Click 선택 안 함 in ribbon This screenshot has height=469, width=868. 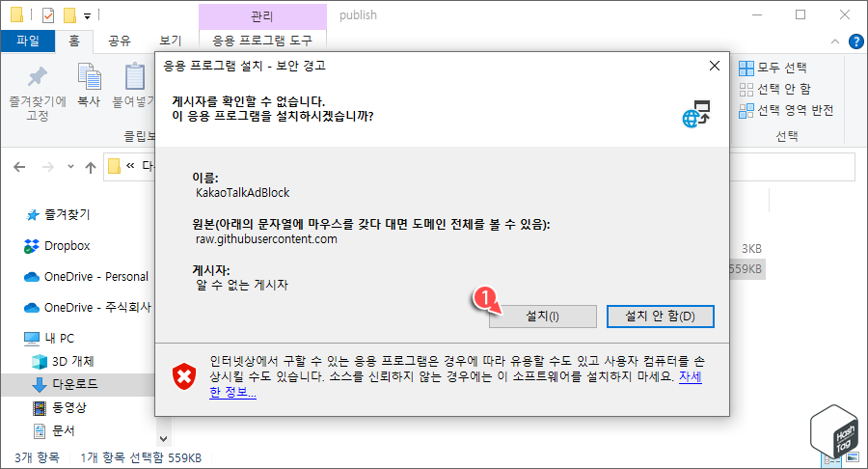pos(775,89)
